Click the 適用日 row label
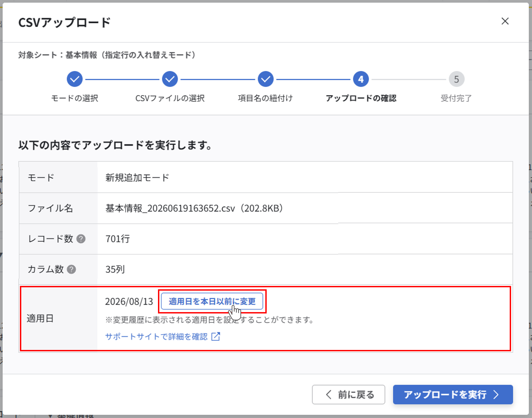The image size is (532, 418). [40, 318]
